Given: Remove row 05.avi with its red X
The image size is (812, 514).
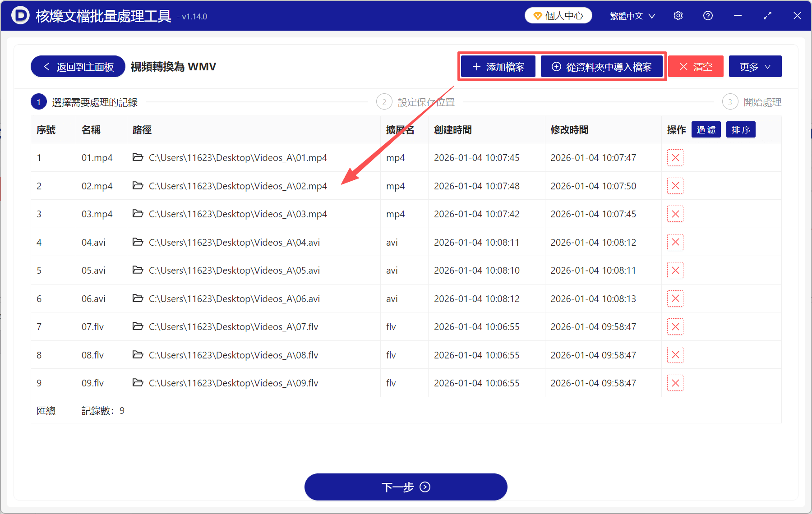Looking at the screenshot, I should [x=675, y=271].
